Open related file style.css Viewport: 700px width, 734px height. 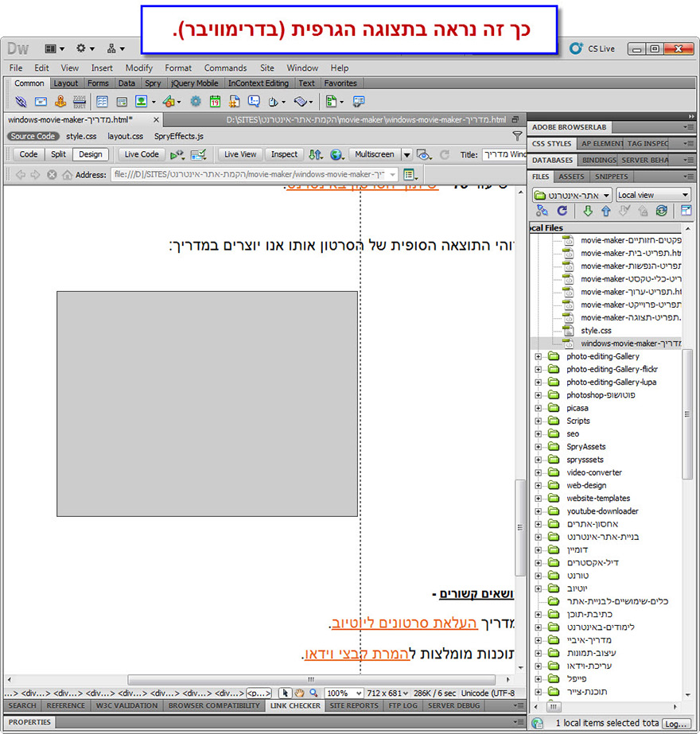[81, 136]
